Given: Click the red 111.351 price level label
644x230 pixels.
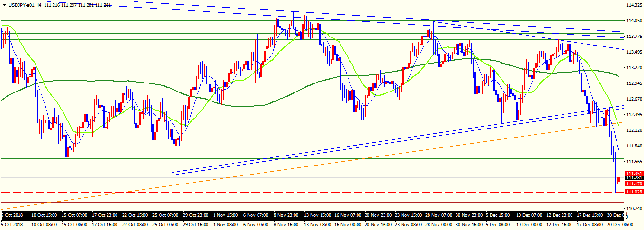Looking at the screenshot, I should pyautogui.click(x=634, y=173).
